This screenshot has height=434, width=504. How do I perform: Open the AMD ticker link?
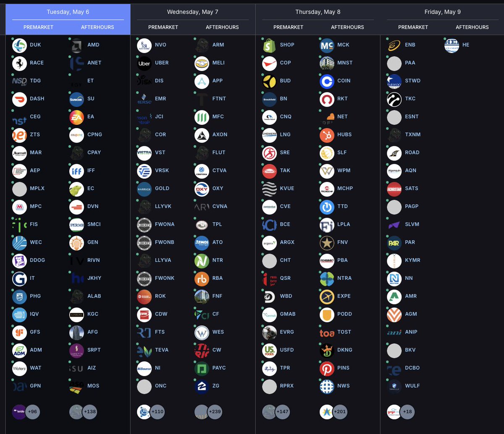93,45
